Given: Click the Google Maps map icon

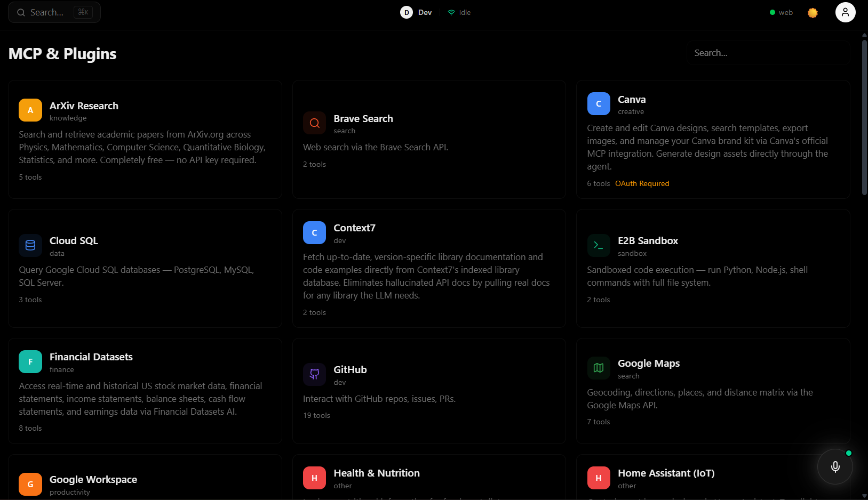Looking at the screenshot, I should pyautogui.click(x=599, y=368).
